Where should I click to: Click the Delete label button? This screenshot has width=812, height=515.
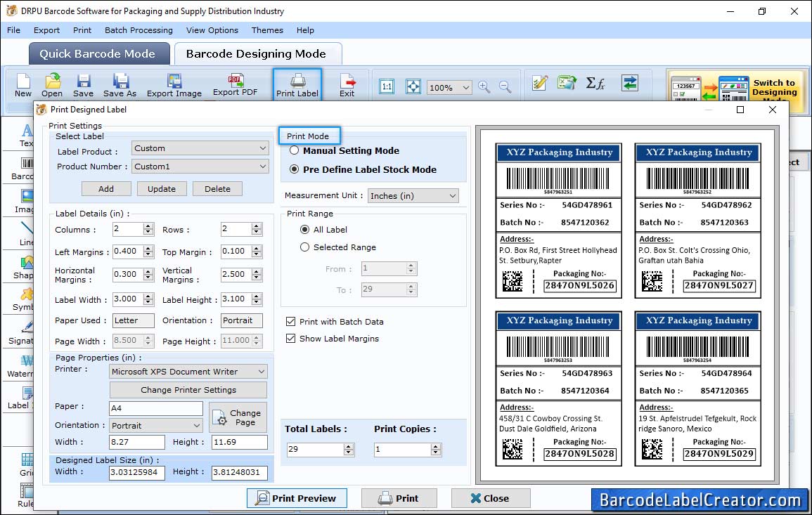click(217, 189)
